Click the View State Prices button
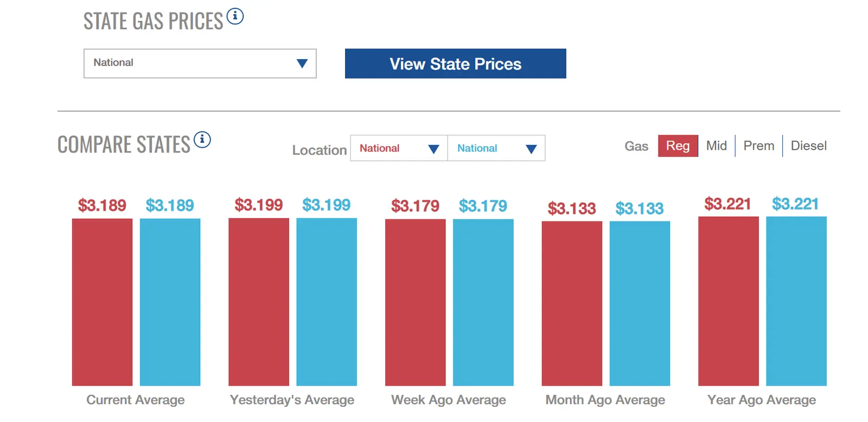The image size is (868, 422). [x=455, y=64]
